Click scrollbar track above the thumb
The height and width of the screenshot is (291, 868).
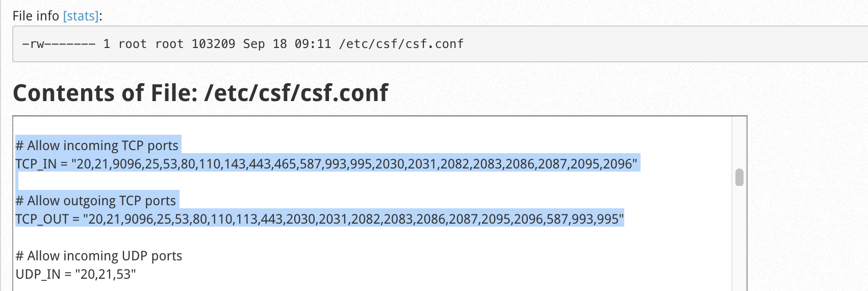coord(739,142)
